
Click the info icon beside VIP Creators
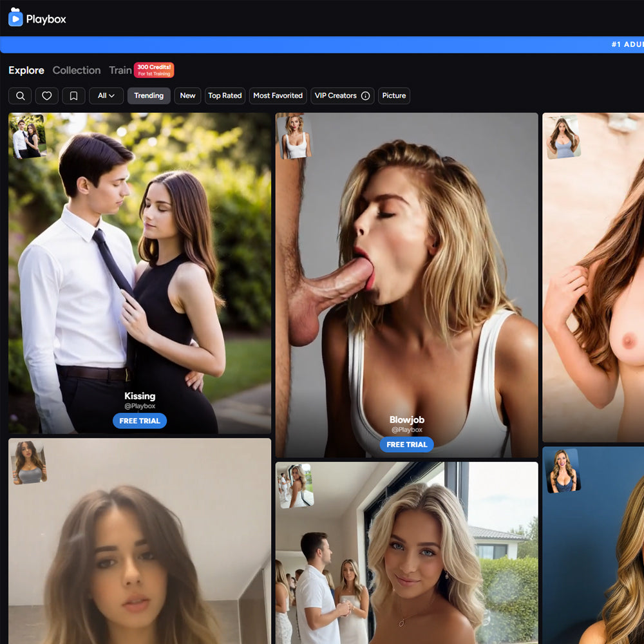tap(366, 96)
